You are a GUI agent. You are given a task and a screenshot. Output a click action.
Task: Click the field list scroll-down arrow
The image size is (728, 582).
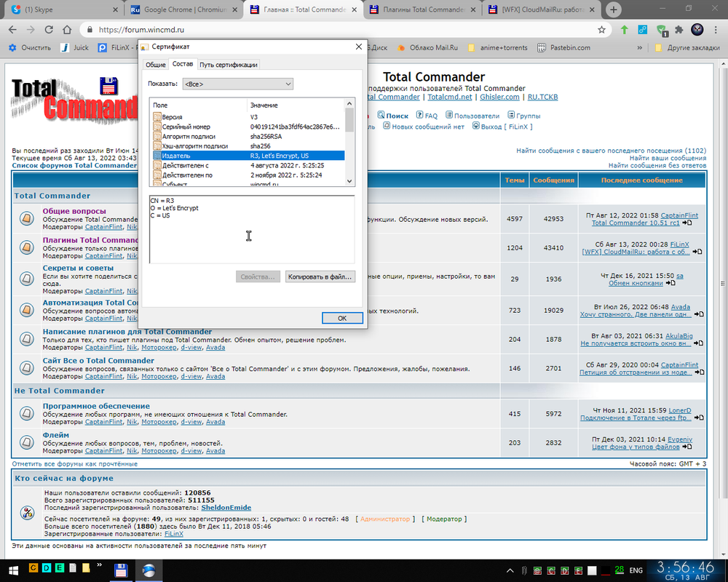(349, 181)
